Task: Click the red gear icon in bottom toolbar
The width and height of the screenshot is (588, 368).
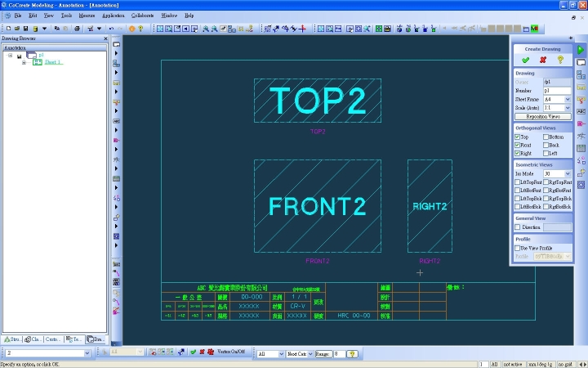Action: [211, 352]
